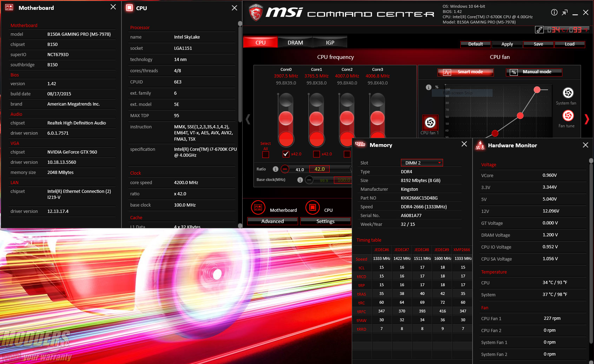Click the Ratio 42.0 value field
This screenshot has height=364, width=594.
click(x=319, y=169)
